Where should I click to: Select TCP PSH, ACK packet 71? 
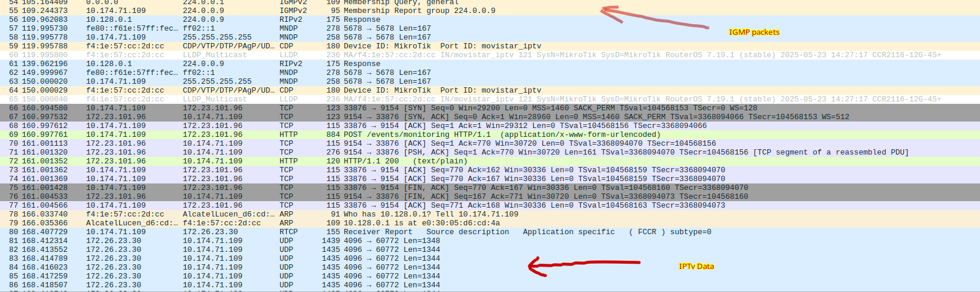pos(490,152)
